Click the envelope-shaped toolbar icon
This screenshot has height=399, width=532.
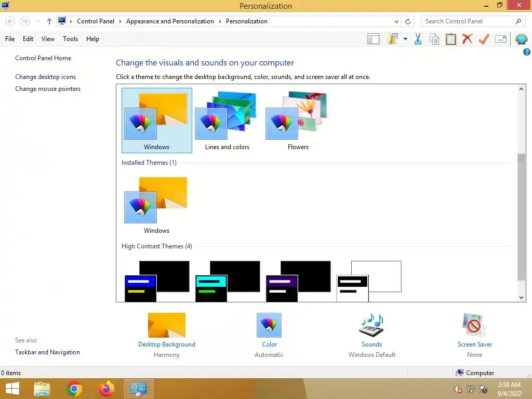(x=501, y=39)
